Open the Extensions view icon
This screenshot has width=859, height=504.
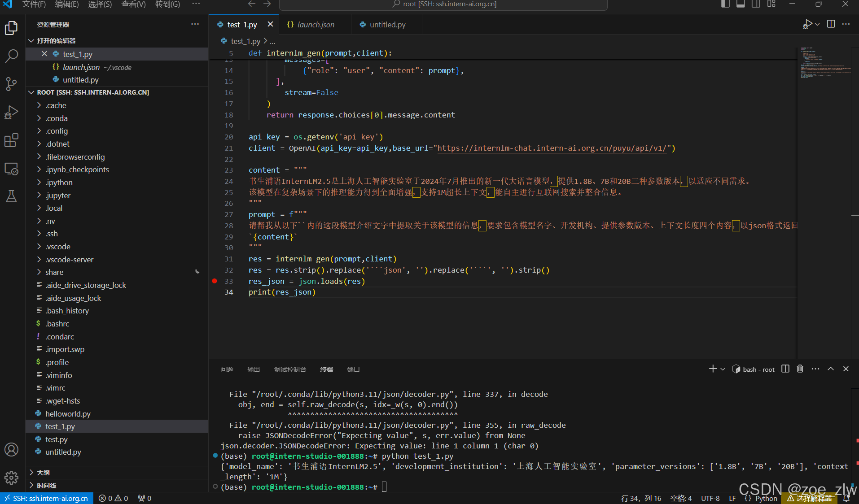coord(11,140)
